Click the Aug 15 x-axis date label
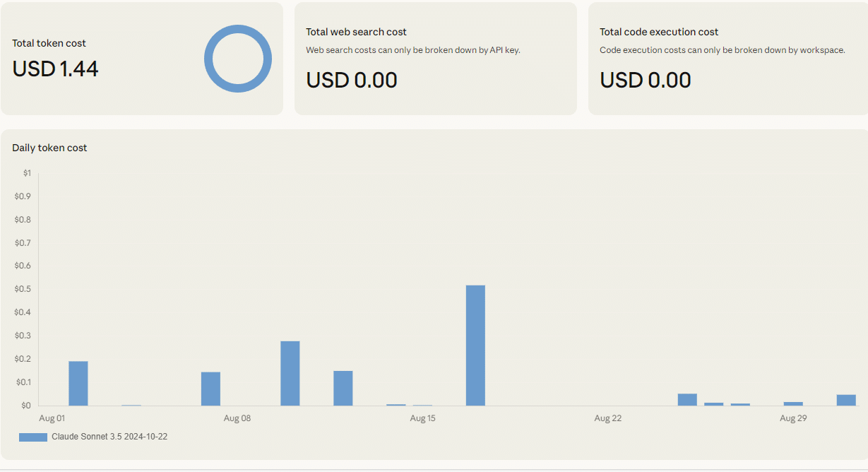Screen dimensions: 868x472 click(x=422, y=418)
